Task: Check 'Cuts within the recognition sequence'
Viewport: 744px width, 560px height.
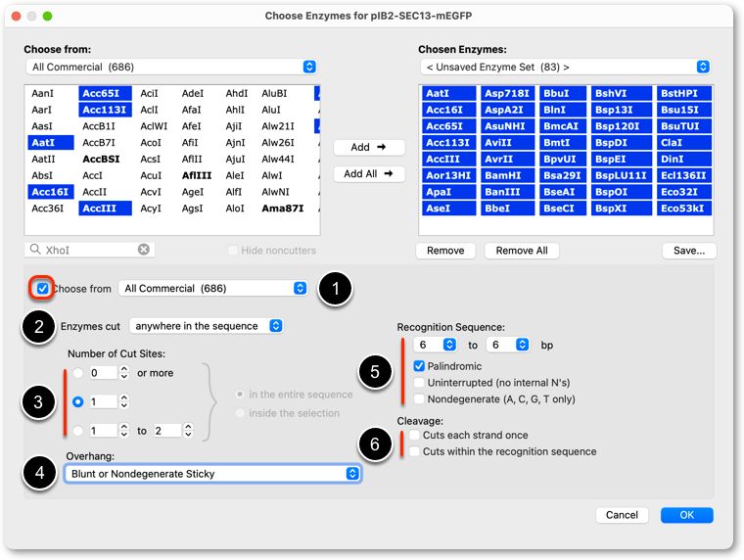Action: point(415,451)
